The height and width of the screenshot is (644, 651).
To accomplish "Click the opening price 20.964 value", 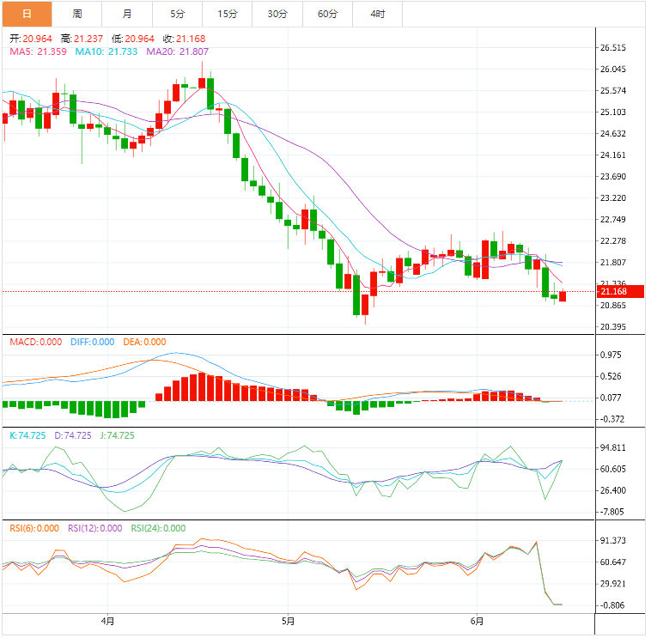I will (38, 39).
